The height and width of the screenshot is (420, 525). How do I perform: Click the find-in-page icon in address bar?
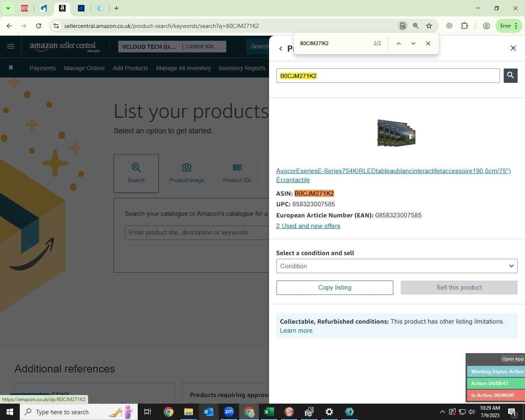(x=402, y=26)
